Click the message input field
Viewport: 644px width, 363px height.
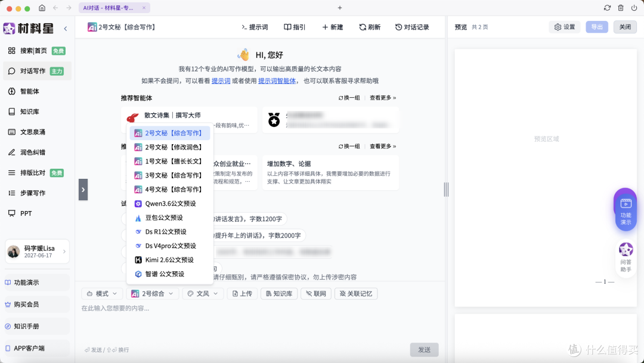(x=259, y=322)
